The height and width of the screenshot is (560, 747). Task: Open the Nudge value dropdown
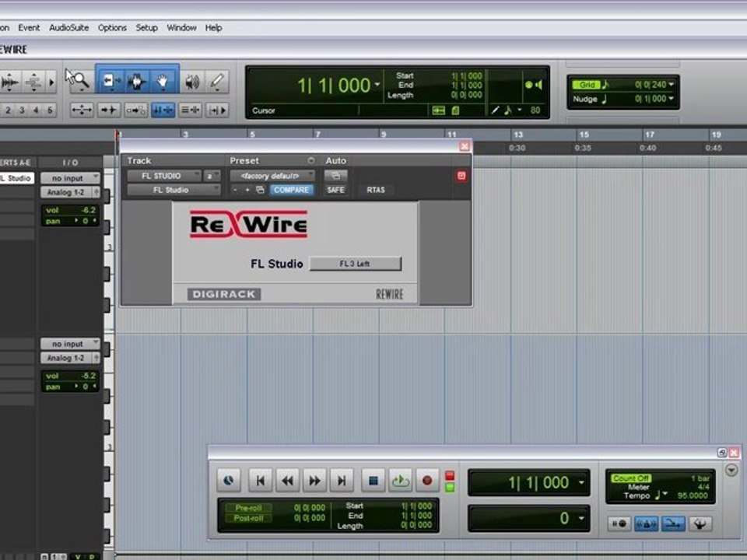coord(671,99)
